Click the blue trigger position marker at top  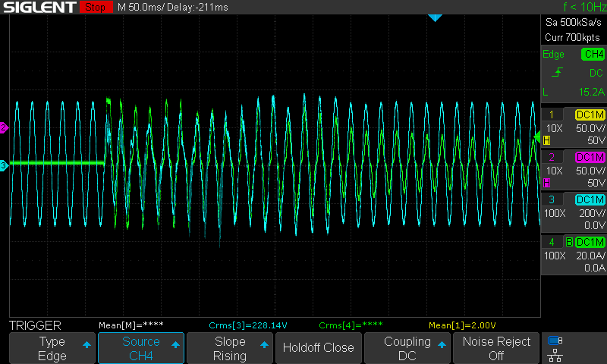click(435, 17)
